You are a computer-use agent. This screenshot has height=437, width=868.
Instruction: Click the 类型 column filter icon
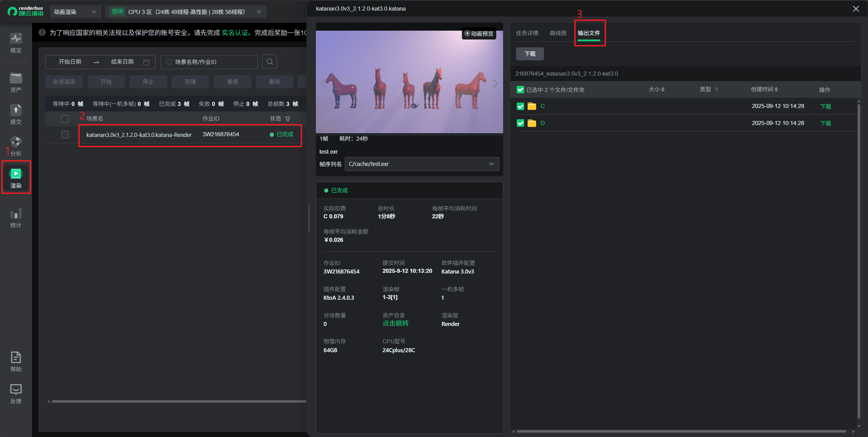tap(717, 90)
